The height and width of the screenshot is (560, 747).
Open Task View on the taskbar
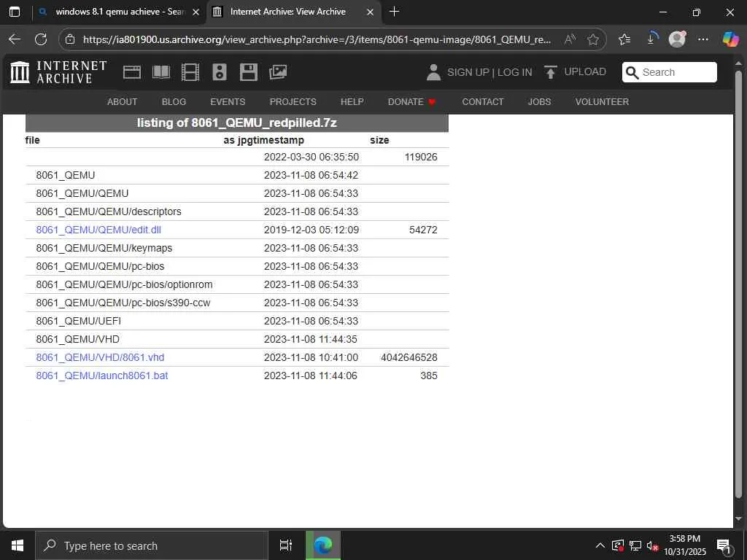pyautogui.click(x=286, y=545)
